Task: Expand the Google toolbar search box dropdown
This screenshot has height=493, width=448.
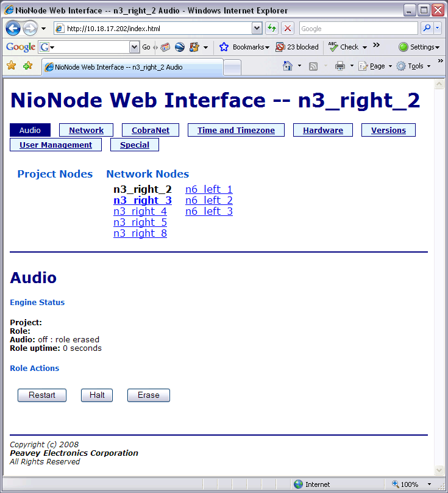Action: click(134, 47)
